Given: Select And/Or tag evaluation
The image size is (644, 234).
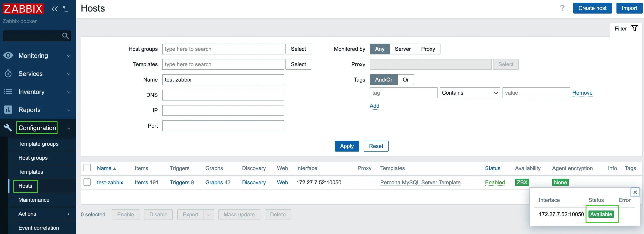Looking at the screenshot, I should pyautogui.click(x=384, y=80).
